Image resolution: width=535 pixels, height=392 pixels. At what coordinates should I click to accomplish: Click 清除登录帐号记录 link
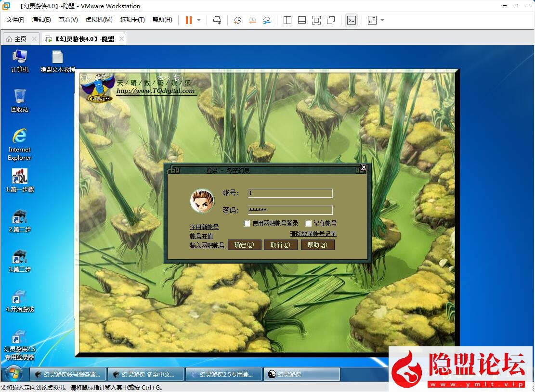(x=313, y=234)
